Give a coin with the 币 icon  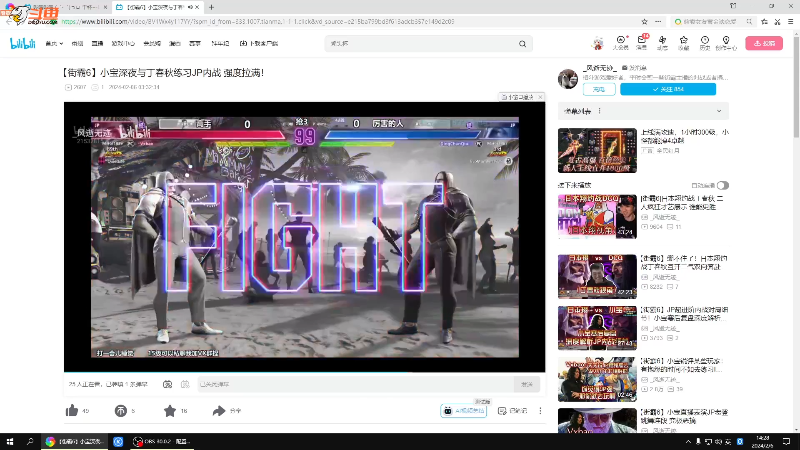tap(120, 411)
